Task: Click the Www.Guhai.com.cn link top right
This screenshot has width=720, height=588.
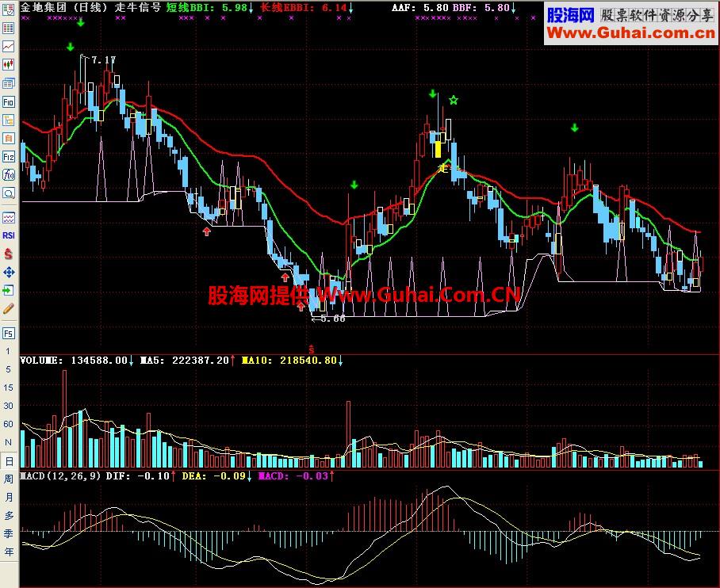Action: click(631, 32)
